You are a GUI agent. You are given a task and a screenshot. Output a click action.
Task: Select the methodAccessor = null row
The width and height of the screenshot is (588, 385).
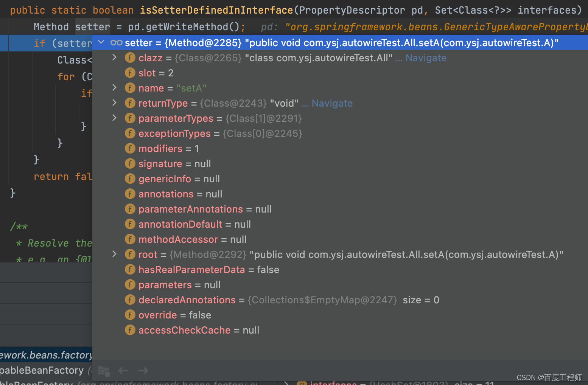click(340, 239)
